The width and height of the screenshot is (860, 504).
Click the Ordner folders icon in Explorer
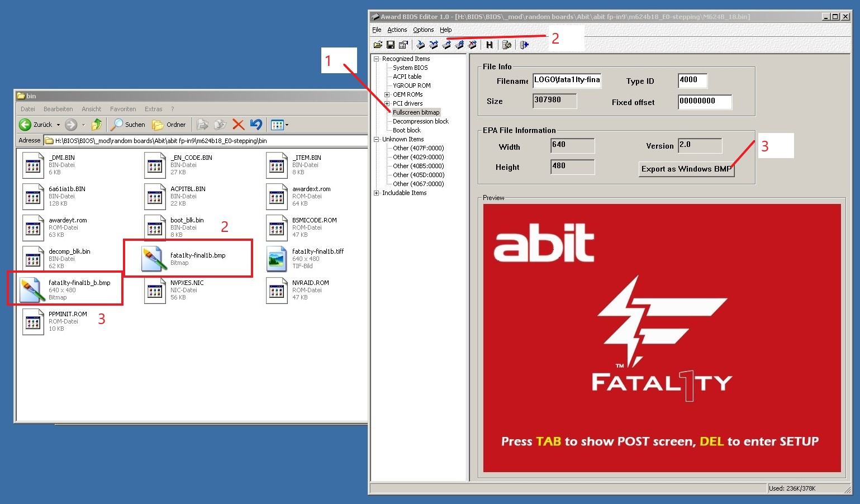(158, 125)
